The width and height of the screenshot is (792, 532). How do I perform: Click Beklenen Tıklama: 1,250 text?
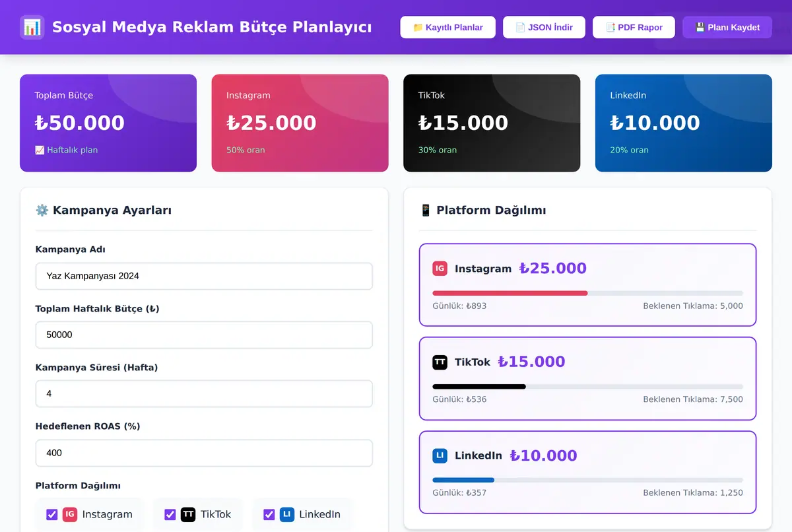pos(693,492)
